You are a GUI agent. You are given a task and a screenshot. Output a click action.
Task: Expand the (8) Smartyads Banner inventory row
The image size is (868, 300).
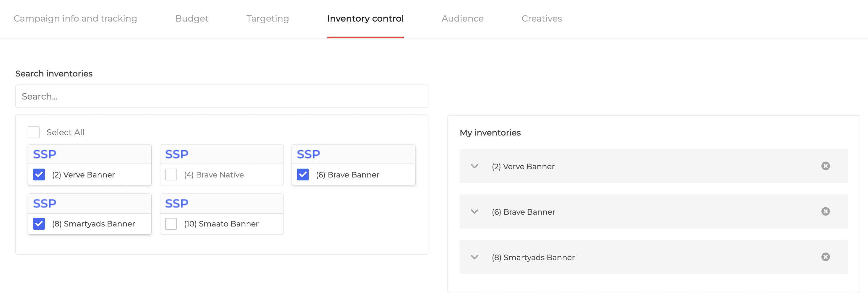(474, 257)
